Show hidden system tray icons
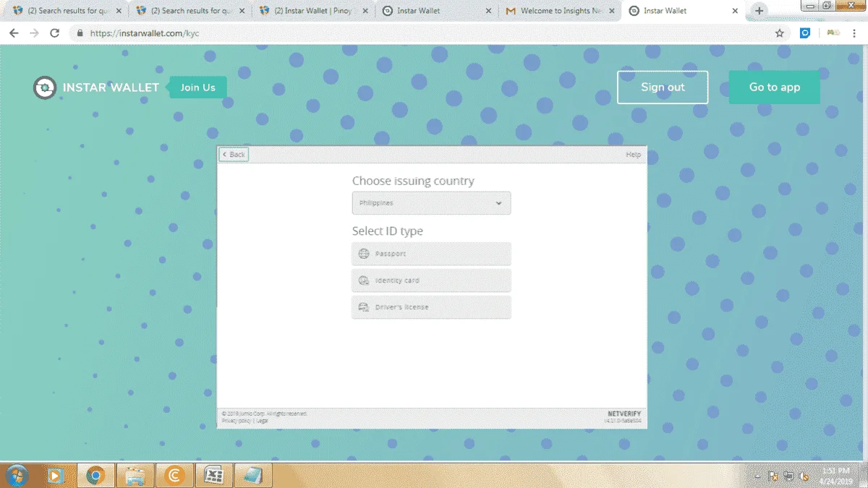This screenshot has width=868, height=488. click(x=757, y=476)
